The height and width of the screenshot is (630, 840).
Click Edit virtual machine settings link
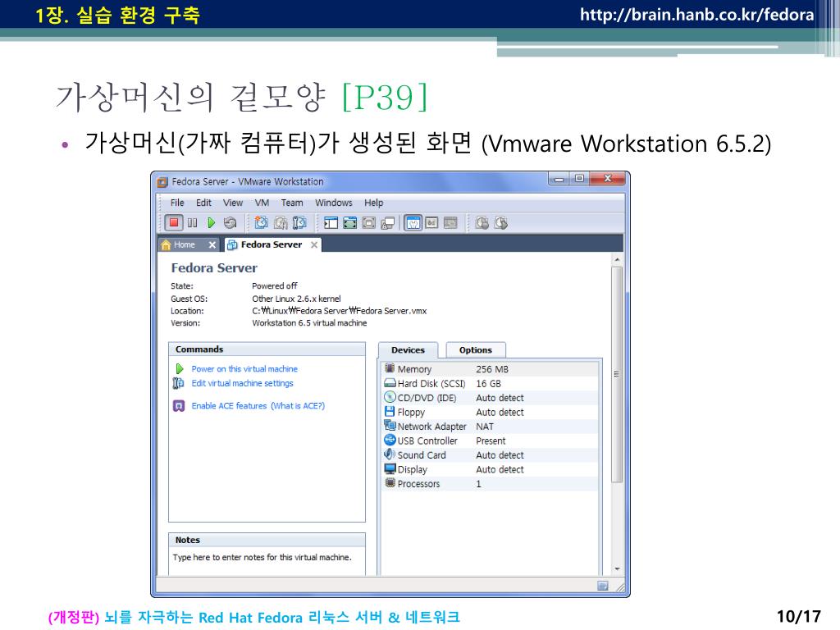[x=242, y=384]
